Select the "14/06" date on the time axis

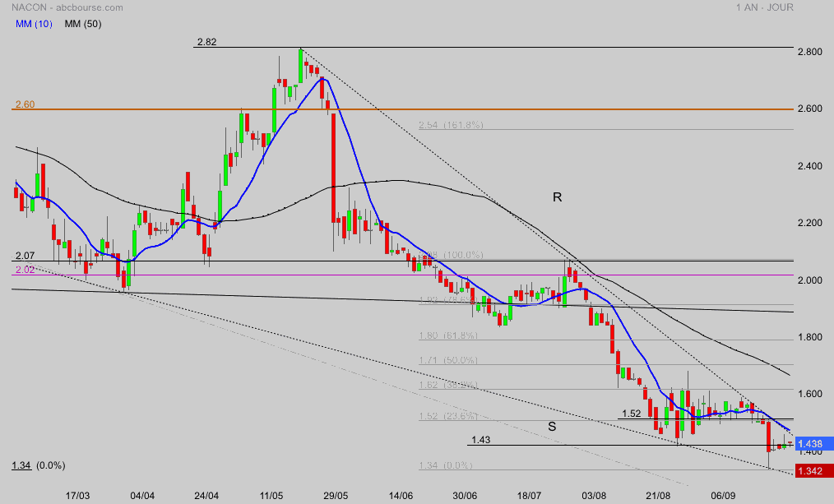tap(401, 496)
